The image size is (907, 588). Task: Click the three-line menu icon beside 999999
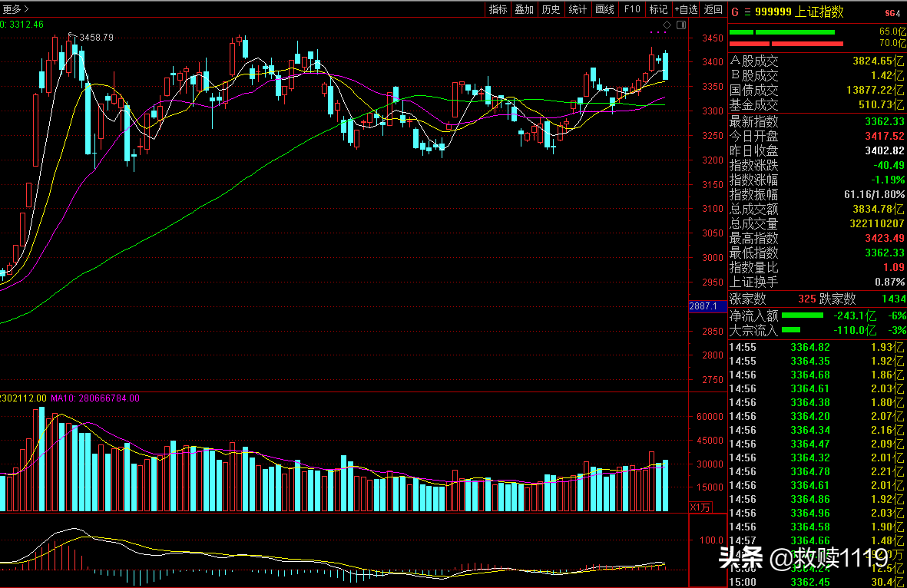pyautogui.click(x=747, y=12)
